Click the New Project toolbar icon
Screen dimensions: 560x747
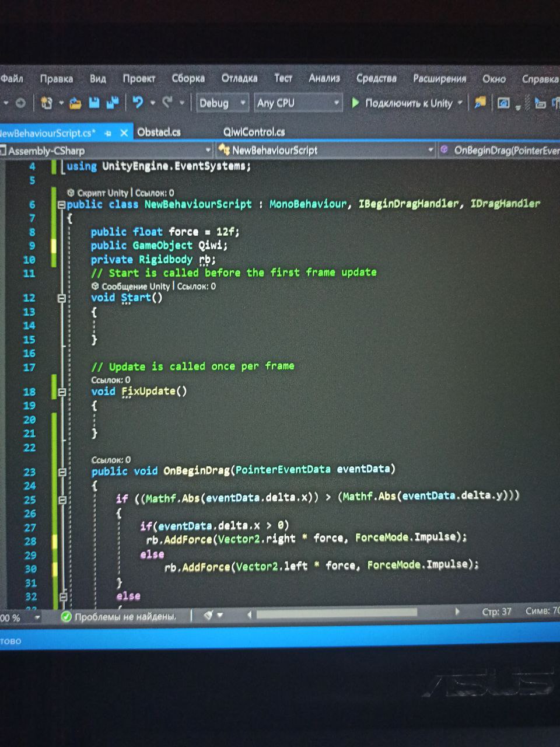click(46, 103)
